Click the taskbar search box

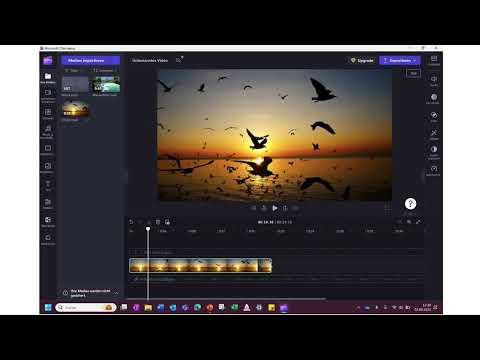[86, 307]
